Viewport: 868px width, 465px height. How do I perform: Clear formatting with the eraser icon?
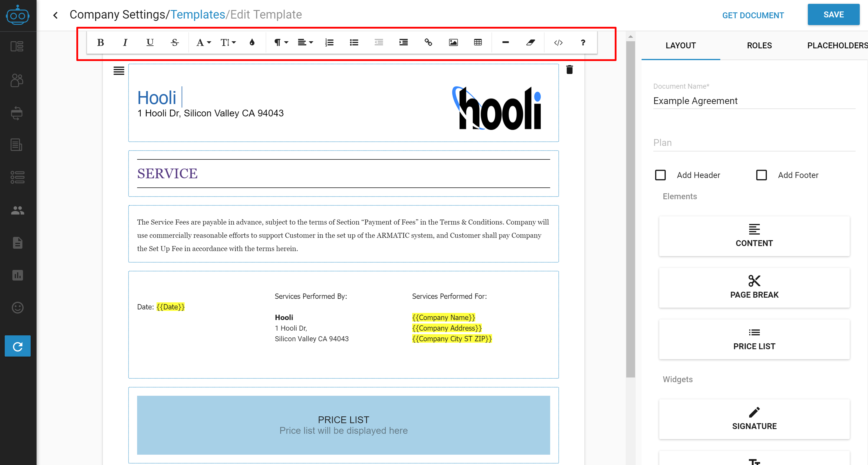tap(530, 42)
